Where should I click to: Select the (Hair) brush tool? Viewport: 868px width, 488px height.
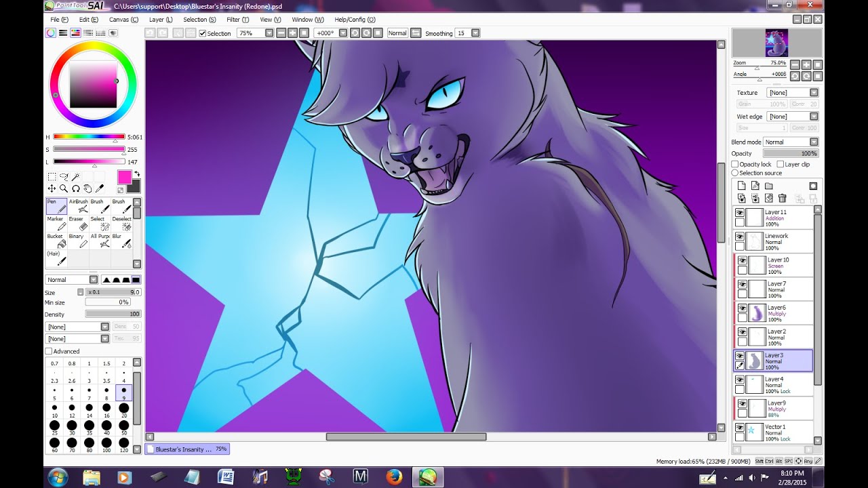click(56, 258)
